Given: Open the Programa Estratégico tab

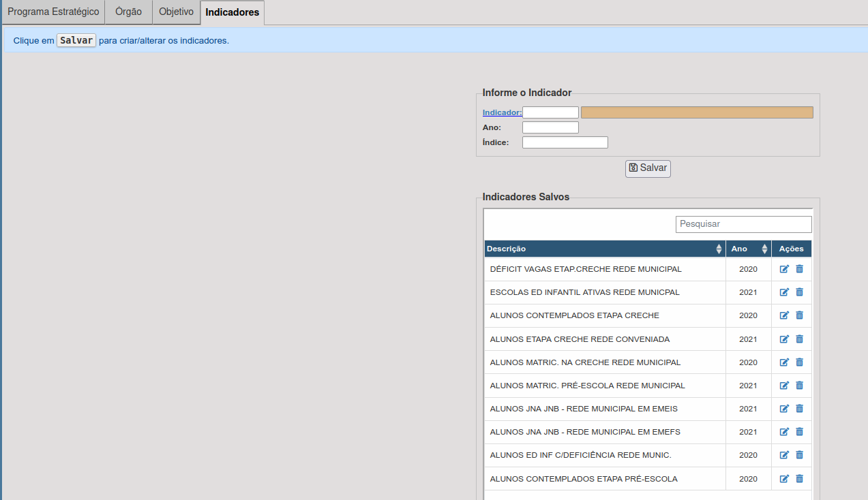Looking at the screenshot, I should tap(53, 12).
